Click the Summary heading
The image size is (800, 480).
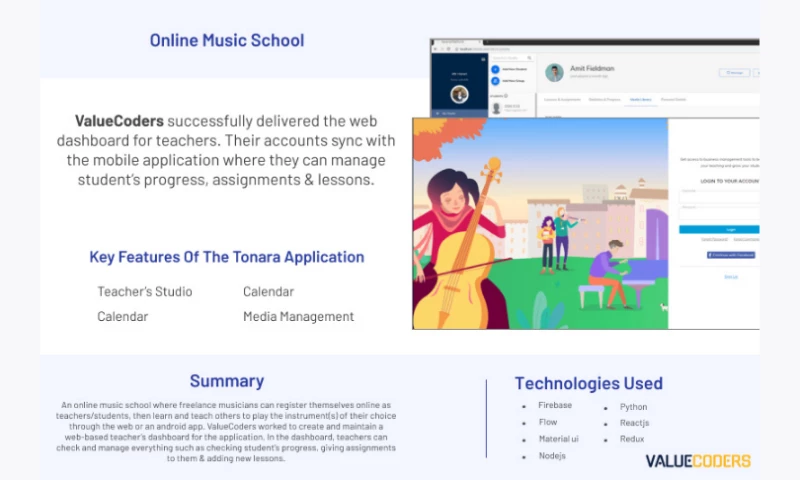coord(227,381)
